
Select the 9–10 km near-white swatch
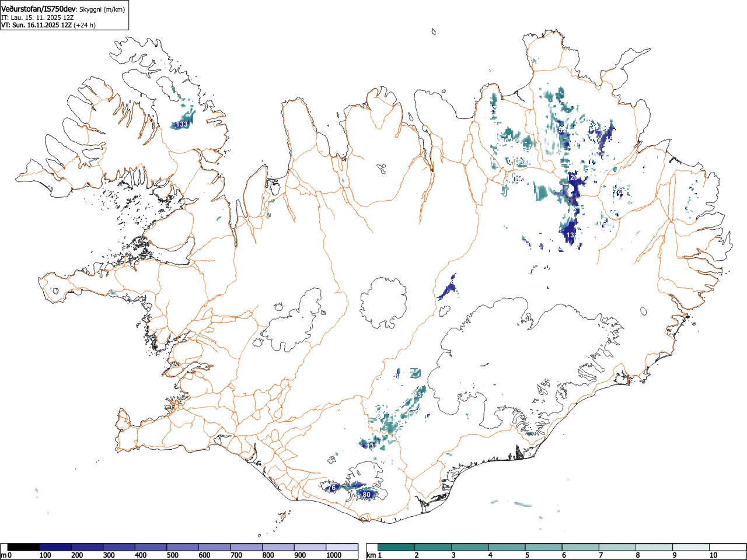point(691,547)
